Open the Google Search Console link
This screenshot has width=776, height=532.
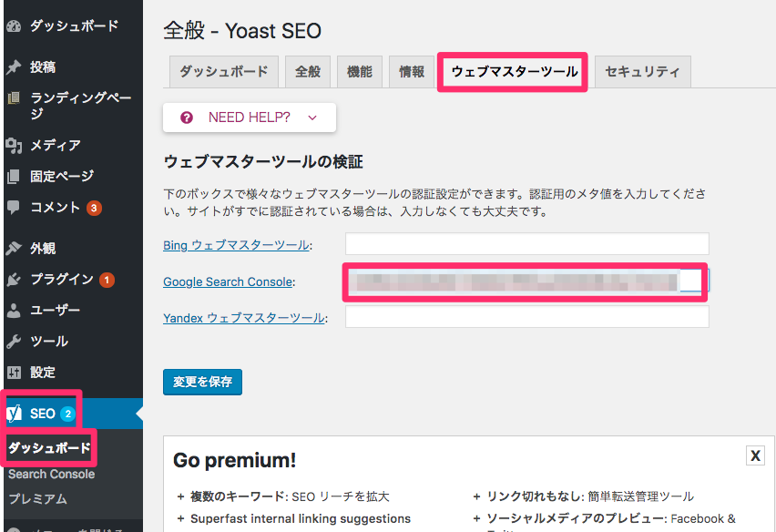228,281
